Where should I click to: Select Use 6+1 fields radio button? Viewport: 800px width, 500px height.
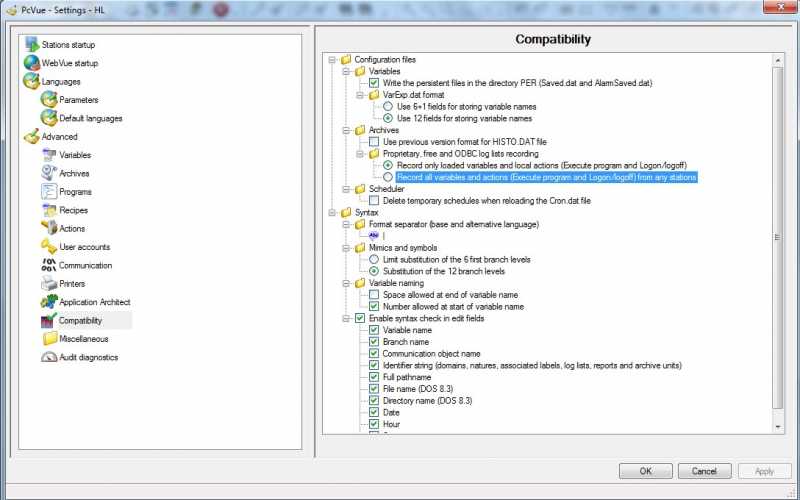point(388,107)
